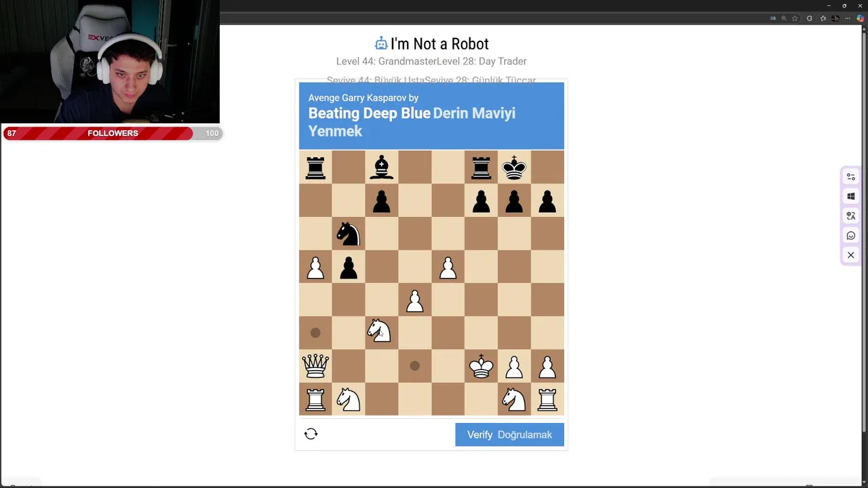
Task: Click the refresh captcha icon
Action: (311, 434)
